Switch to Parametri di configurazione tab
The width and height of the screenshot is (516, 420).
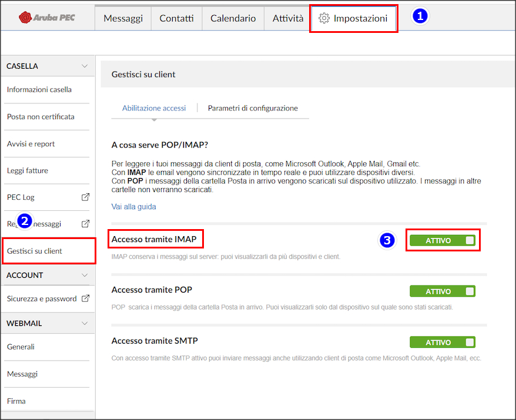tap(253, 108)
